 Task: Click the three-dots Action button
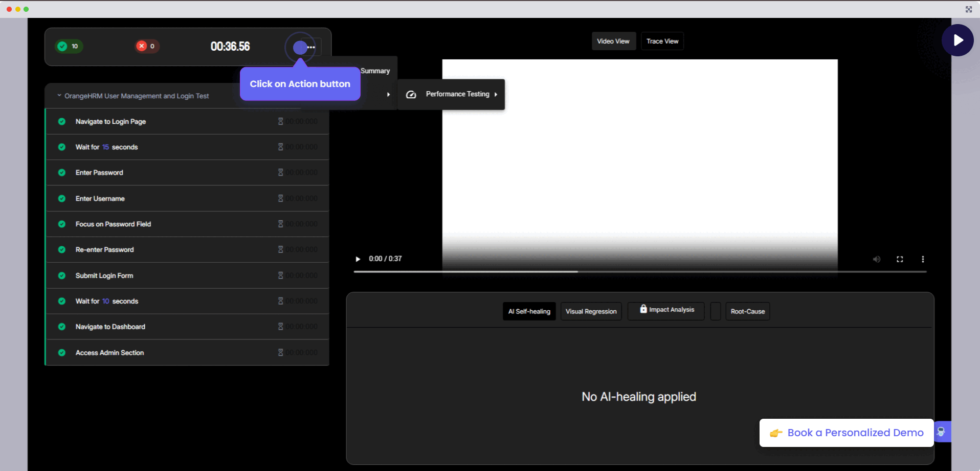click(311, 47)
